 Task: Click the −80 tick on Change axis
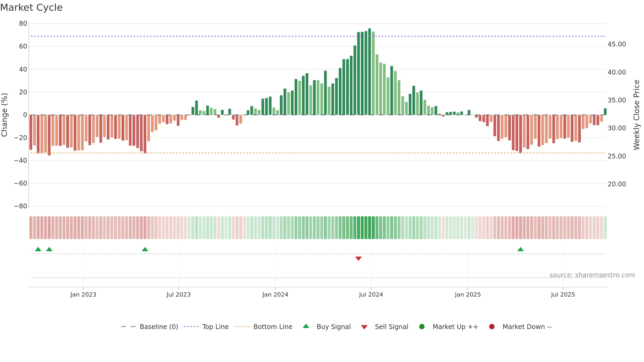click(x=20, y=206)
